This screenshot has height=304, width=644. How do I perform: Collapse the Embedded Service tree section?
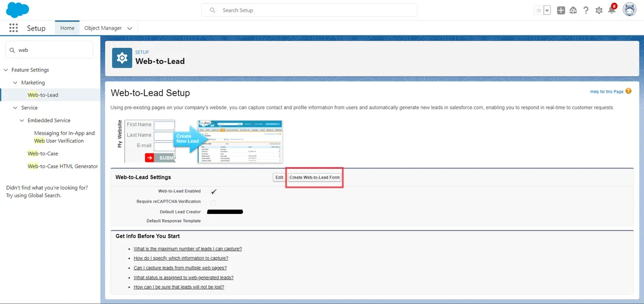(x=22, y=121)
